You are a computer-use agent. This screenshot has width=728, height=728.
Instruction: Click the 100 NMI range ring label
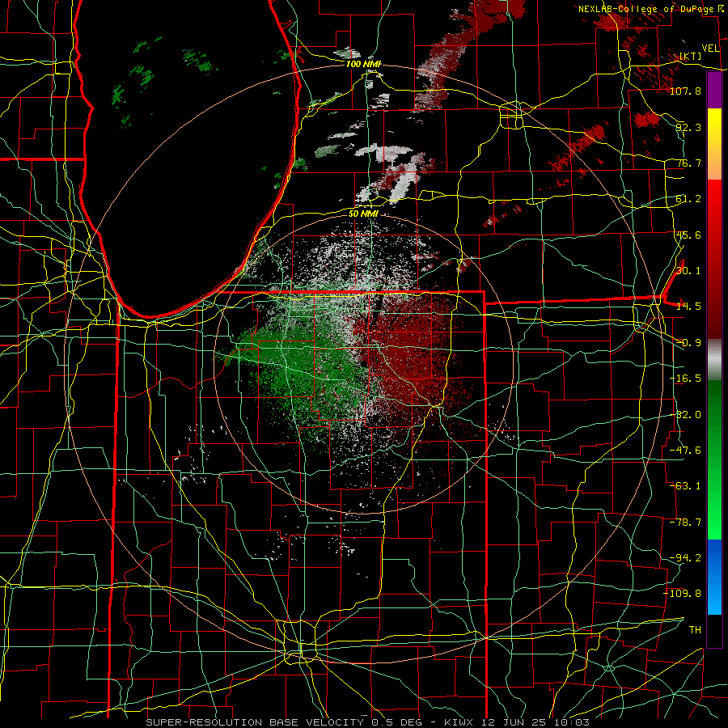pos(363,64)
